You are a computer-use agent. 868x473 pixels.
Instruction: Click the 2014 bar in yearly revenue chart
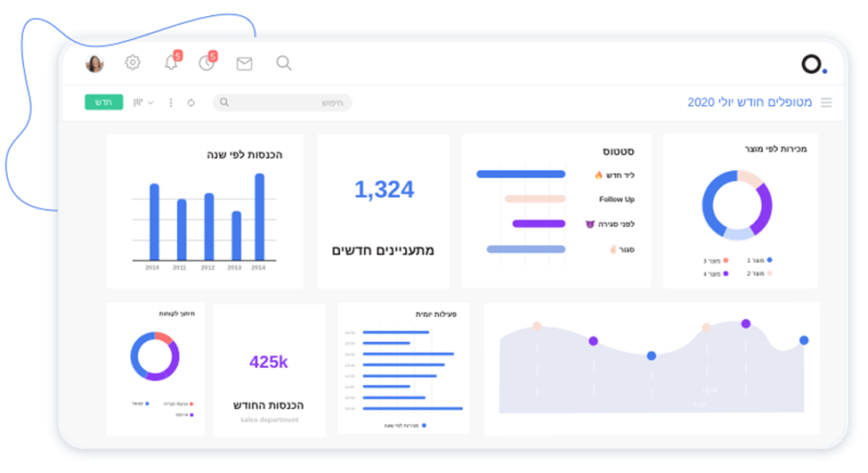pyautogui.click(x=259, y=216)
